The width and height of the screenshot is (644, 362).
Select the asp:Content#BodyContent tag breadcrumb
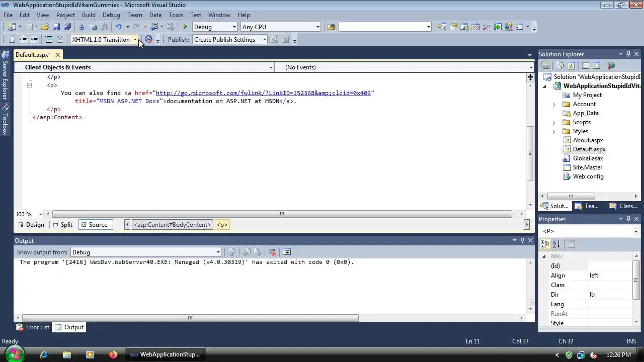coord(172,225)
